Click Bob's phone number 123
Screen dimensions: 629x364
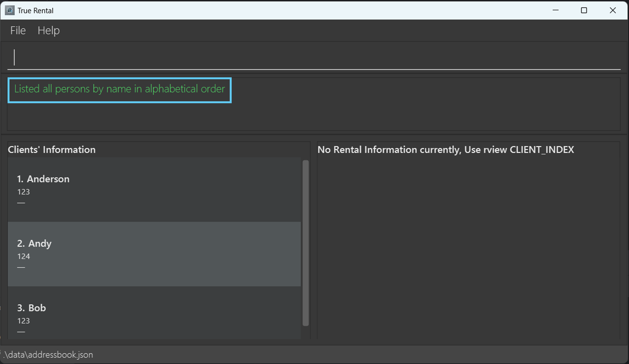(23, 321)
